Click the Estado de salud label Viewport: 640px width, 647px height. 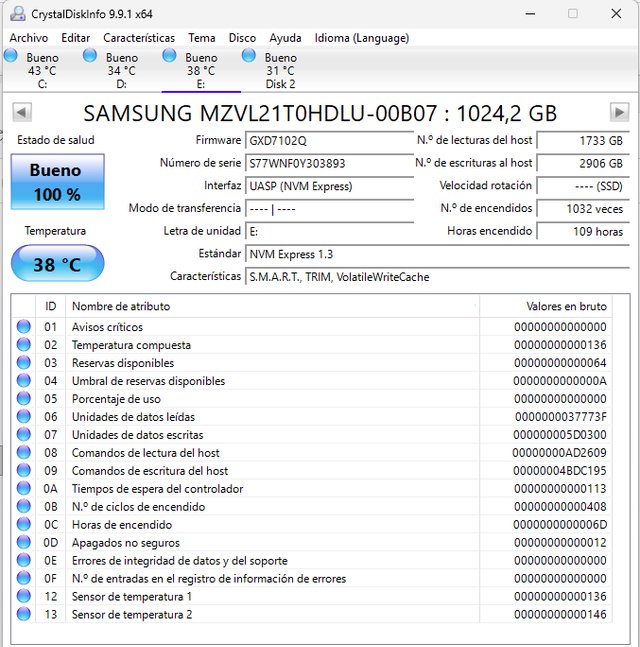pos(56,140)
